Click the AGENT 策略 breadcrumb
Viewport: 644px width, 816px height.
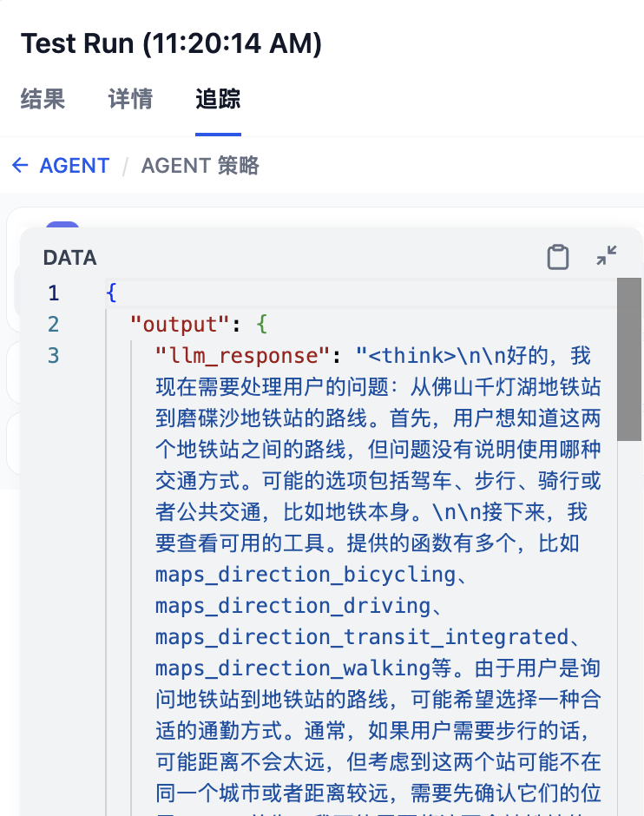pos(200,165)
